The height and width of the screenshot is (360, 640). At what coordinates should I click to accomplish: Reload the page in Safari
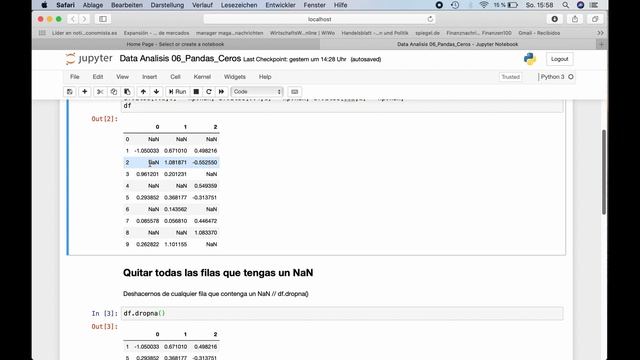(430, 19)
